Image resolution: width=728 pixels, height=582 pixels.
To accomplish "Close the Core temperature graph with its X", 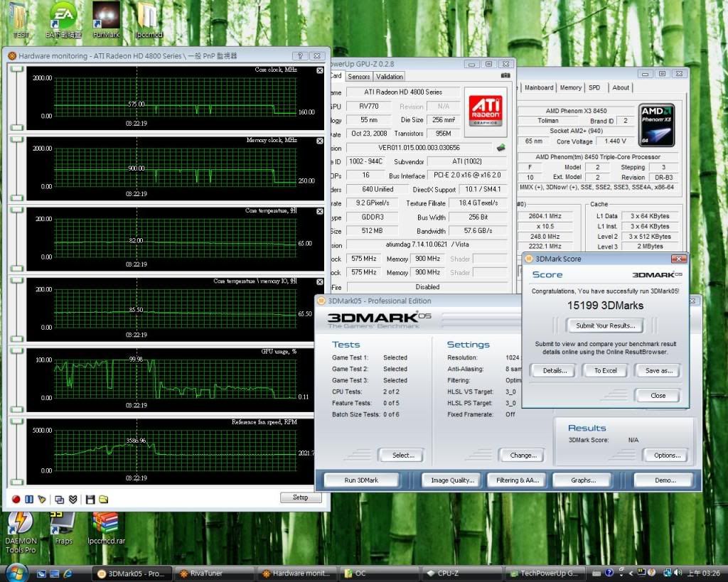I will click(x=320, y=212).
